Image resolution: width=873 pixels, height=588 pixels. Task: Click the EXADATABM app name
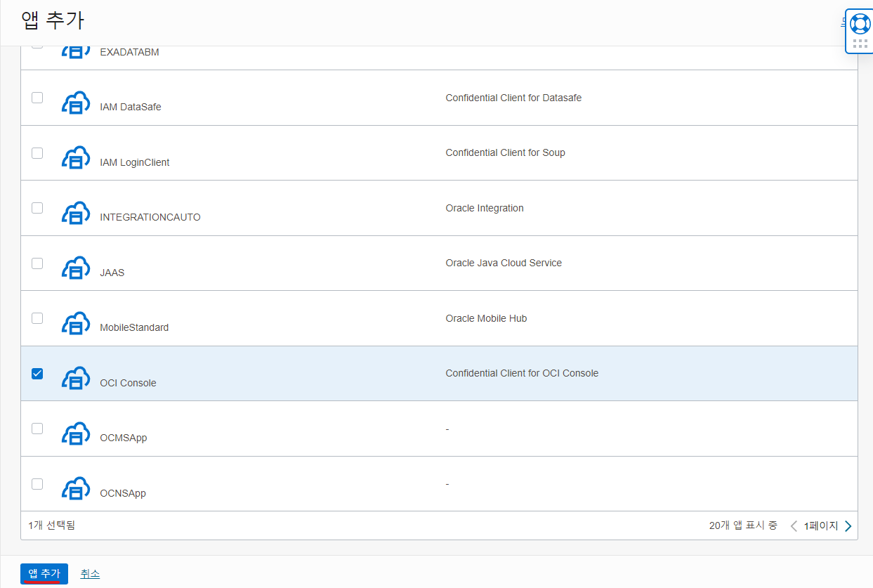click(130, 53)
